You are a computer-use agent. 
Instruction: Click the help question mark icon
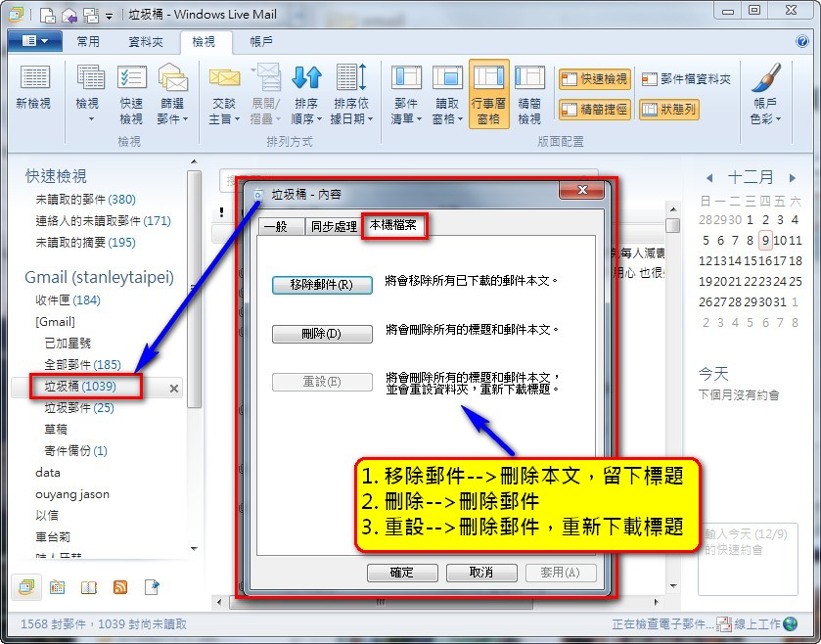801,41
